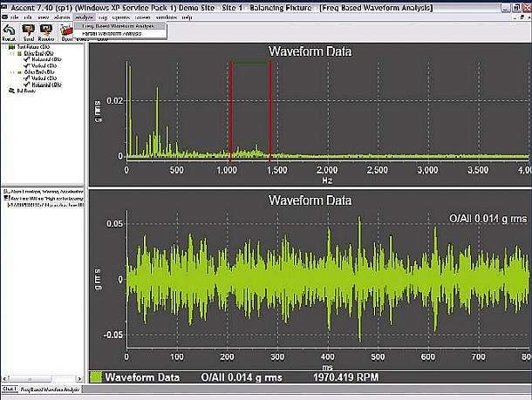Click the green arrow icon in the toolbar
This screenshot has width=532, height=400.
[9, 31]
